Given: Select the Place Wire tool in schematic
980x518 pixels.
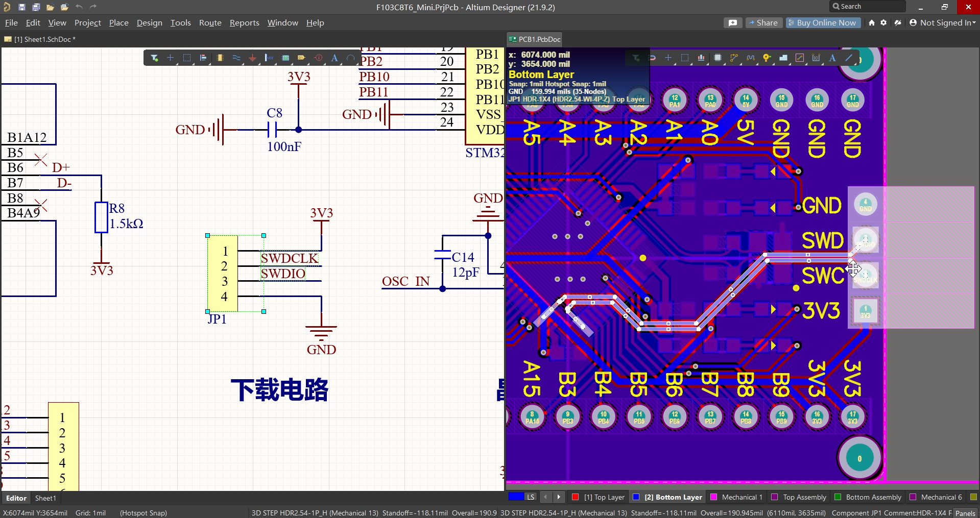Looking at the screenshot, I should click(x=236, y=58).
